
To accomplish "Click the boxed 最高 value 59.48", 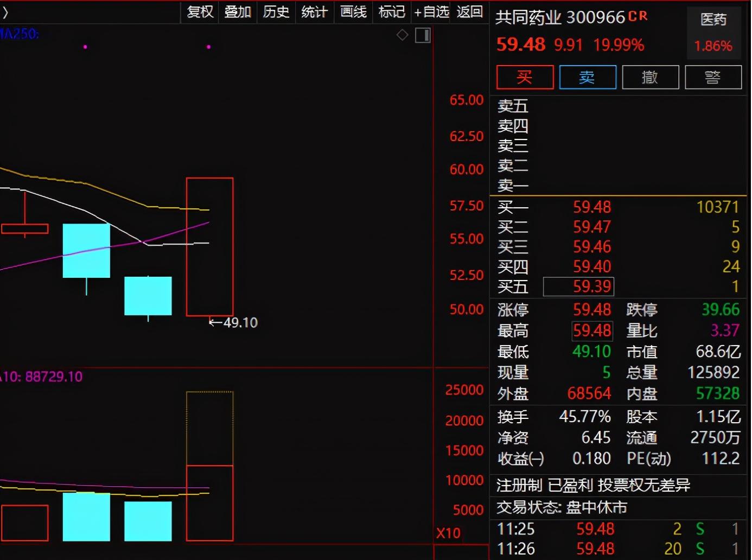I will 592,330.
